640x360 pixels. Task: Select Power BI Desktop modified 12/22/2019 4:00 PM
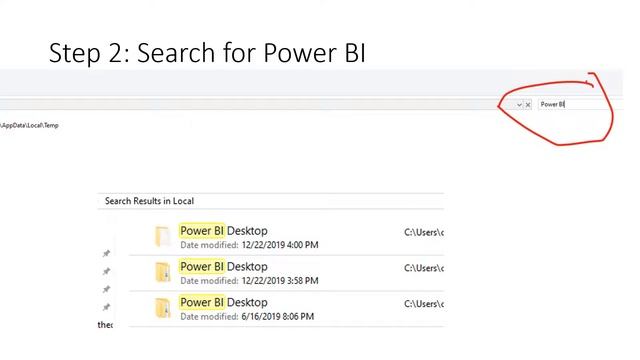click(224, 231)
